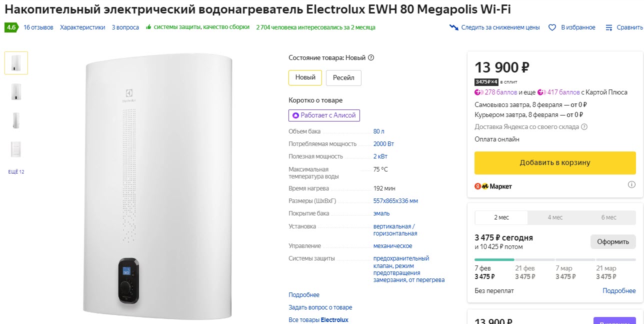644x324 pixels.
Task: Expand Подробнее under product specifications
Action: coord(303,294)
